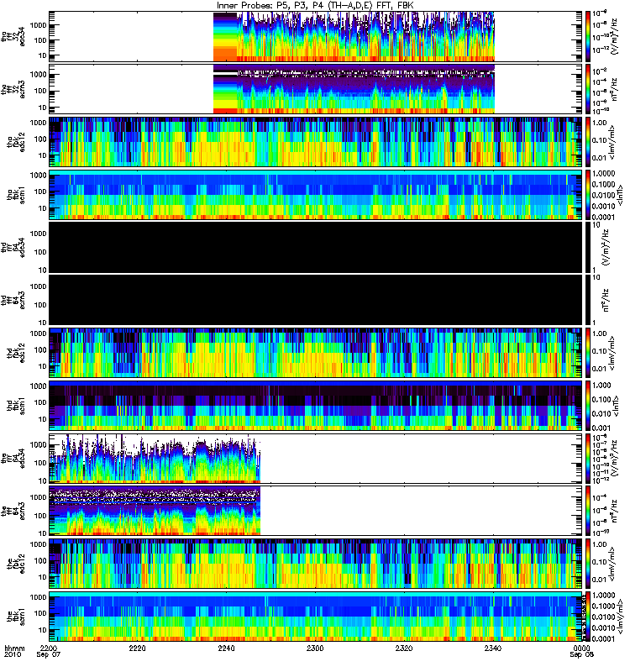This screenshot has height=672, width=630.
Task: Select the the fbk edc12 filter bank panel
Action: click(x=316, y=564)
